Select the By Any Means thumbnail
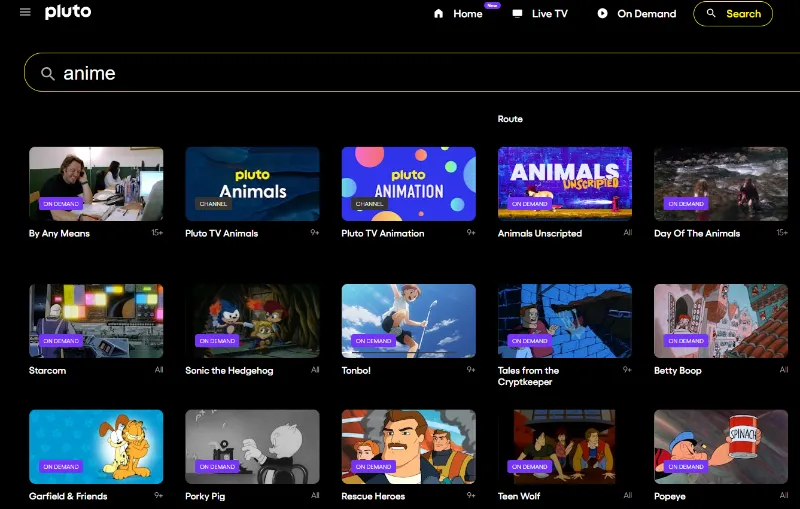The height and width of the screenshot is (509, 800). click(x=96, y=184)
